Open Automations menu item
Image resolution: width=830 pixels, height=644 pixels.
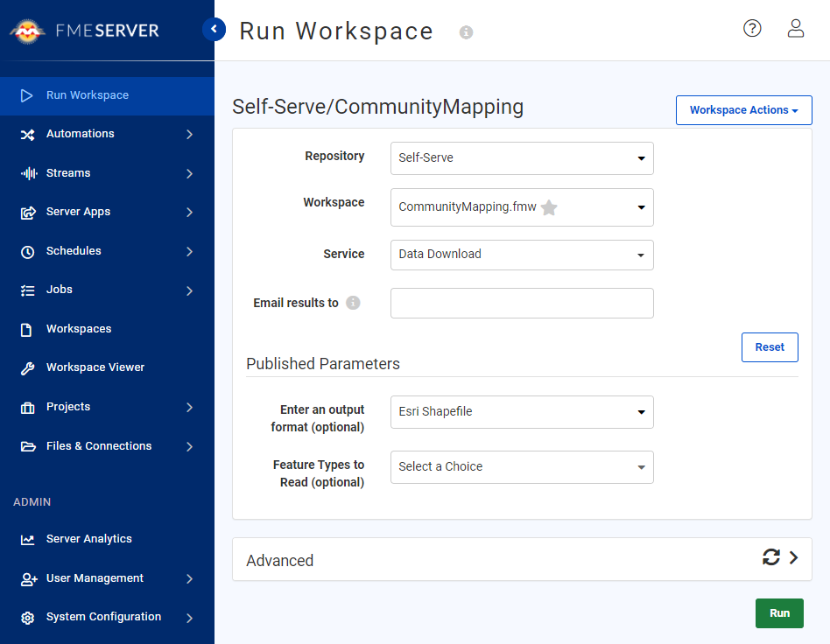pos(107,134)
